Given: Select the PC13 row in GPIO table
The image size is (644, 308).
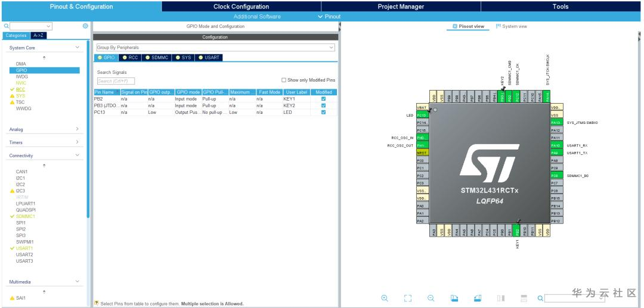Looking at the screenshot, I should tap(215, 112).
